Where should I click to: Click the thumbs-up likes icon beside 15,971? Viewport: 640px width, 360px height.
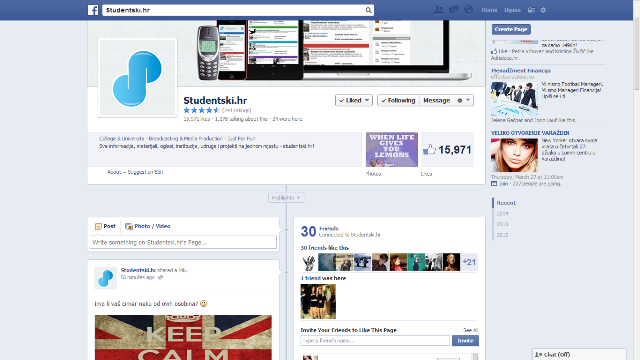click(x=429, y=149)
